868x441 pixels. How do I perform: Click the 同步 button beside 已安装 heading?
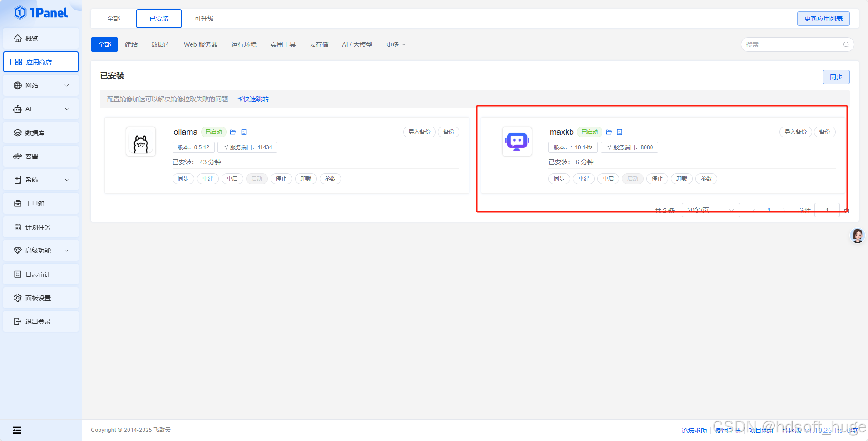[x=836, y=77]
